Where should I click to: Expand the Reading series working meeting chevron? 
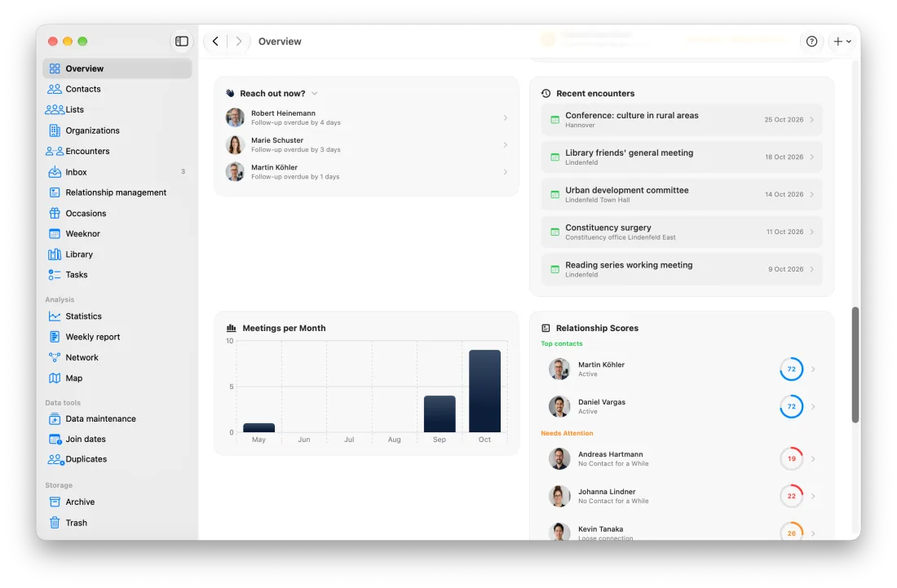811,269
